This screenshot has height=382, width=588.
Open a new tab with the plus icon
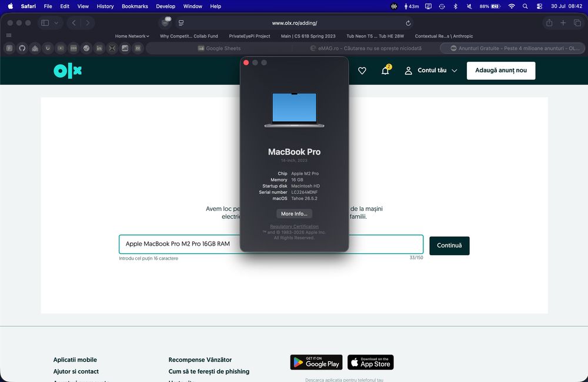point(563,23)
